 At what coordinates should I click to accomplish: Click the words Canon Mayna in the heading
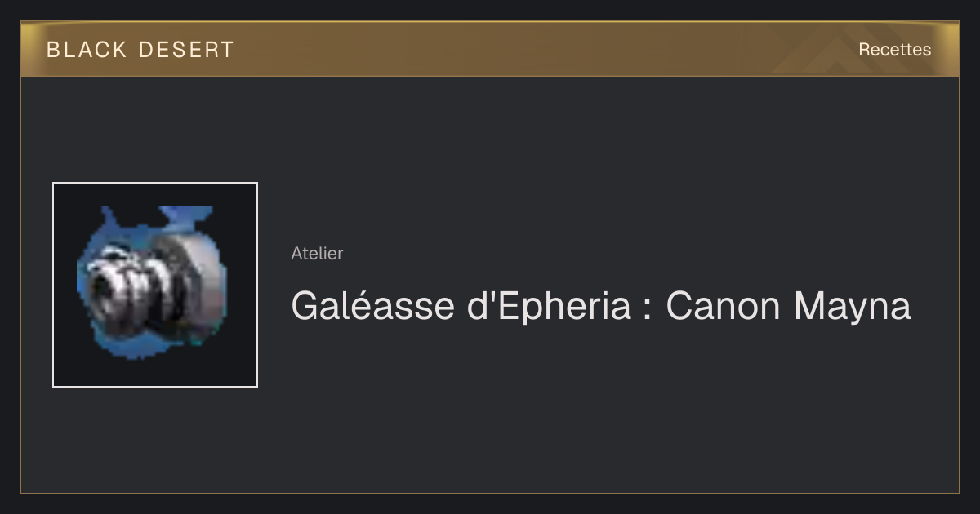[x=788, y=306]
